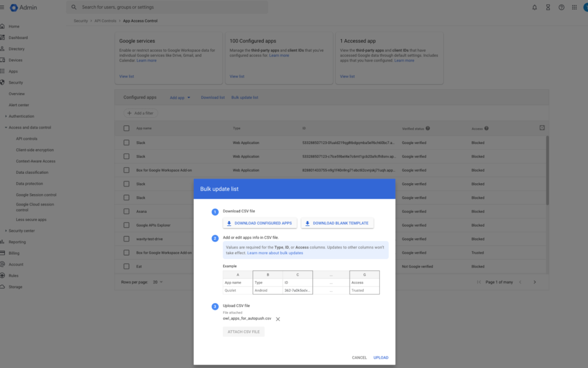Click the Reporting bar chart icon

click(x=2, y=242)
